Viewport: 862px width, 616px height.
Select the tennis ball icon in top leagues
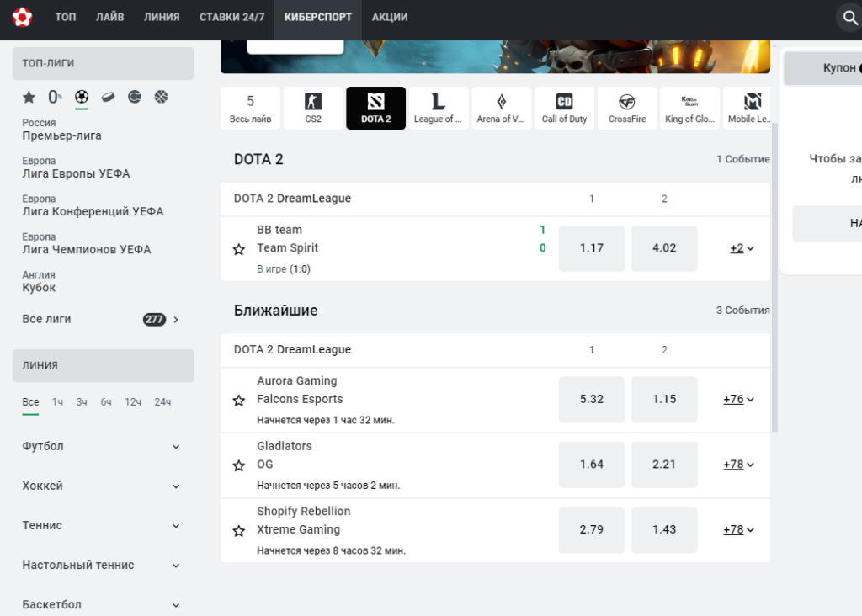coord(135,98)
